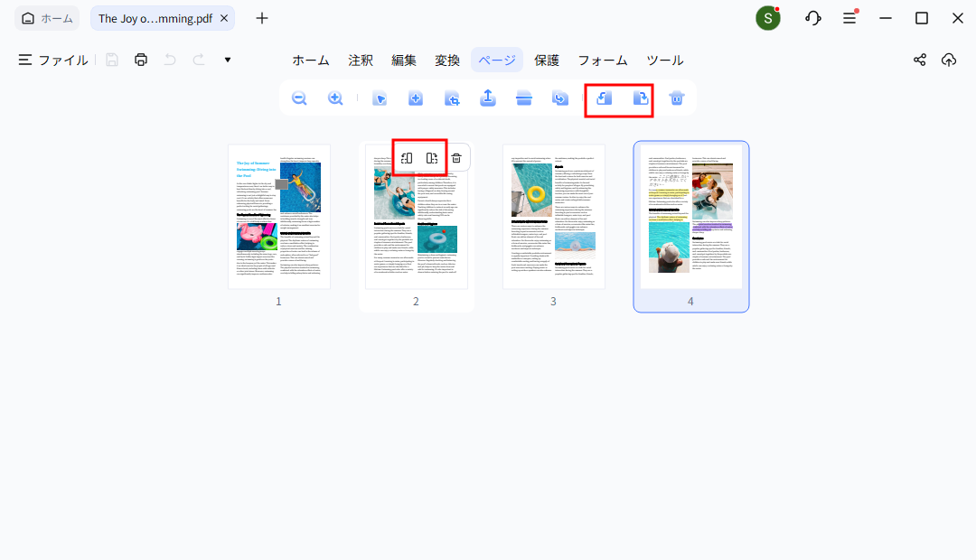Switch to the 保護 tab

547,60
